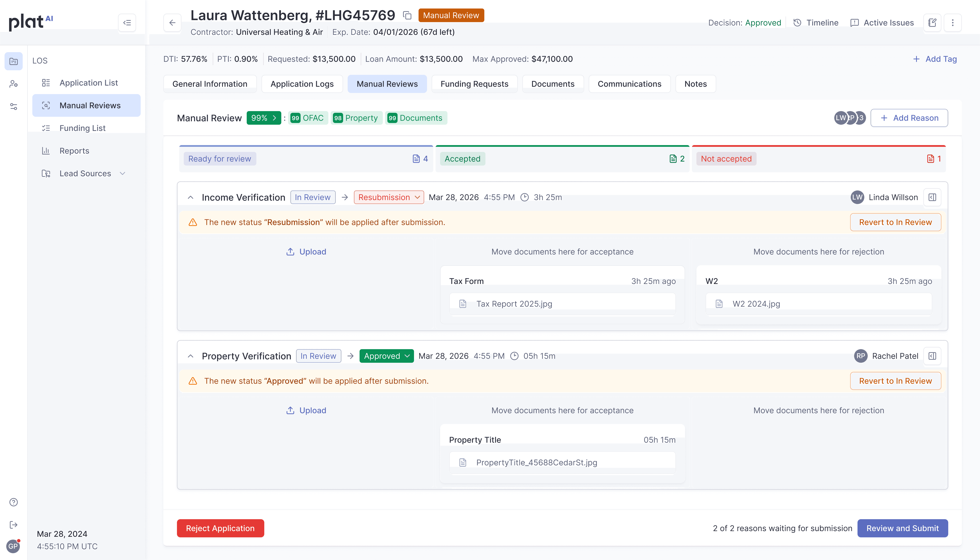Open the W2 2024.jpg file
This screenshot has height=560, width=980.
(818, 304)
